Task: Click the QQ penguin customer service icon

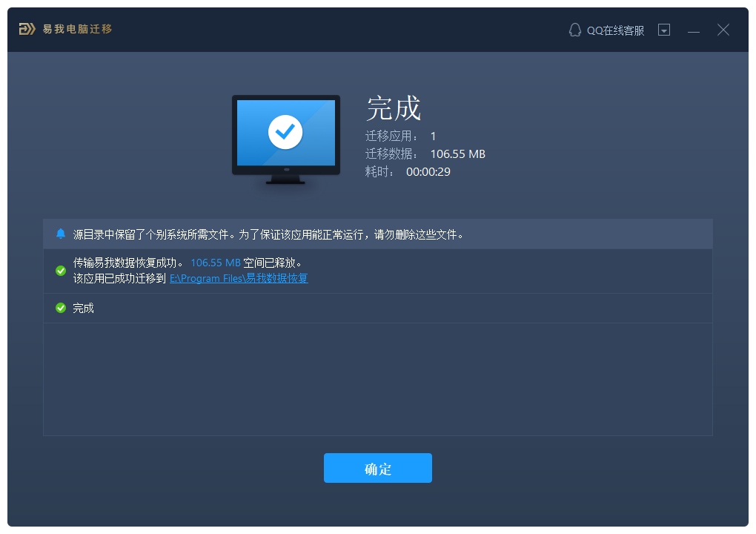Action: (574, 30)
